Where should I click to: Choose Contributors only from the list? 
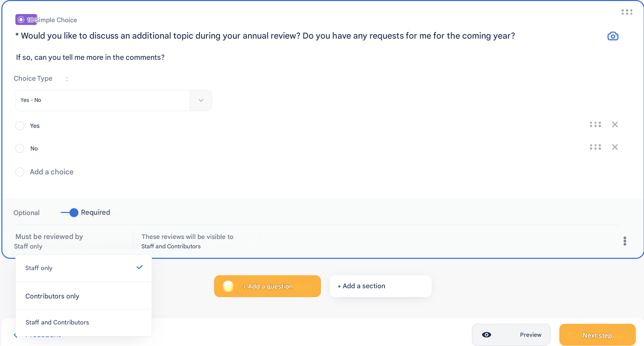coord(52,296)
